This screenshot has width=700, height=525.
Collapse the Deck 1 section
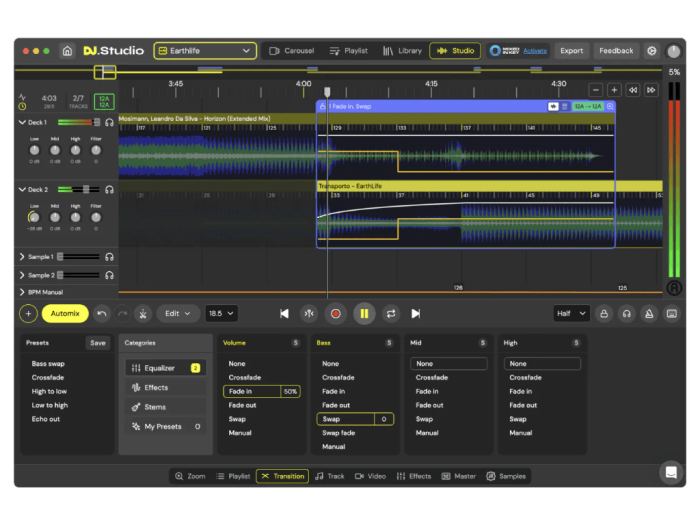(22, 122)
